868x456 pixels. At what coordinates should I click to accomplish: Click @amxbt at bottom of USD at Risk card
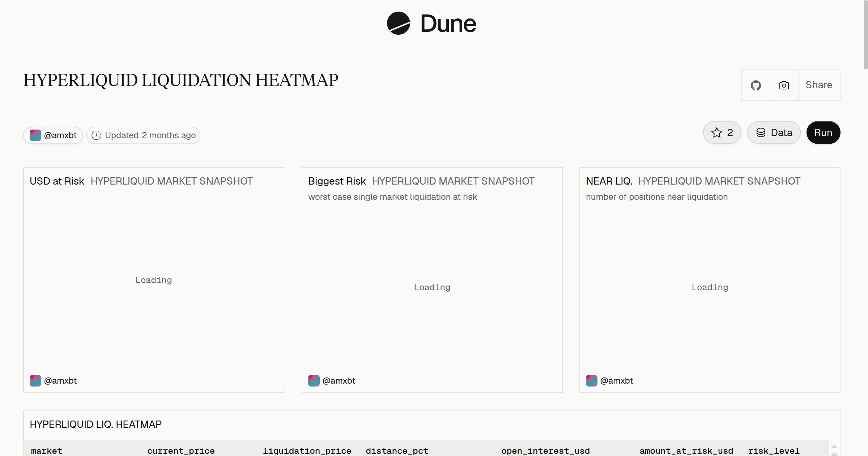click(60, 381)
